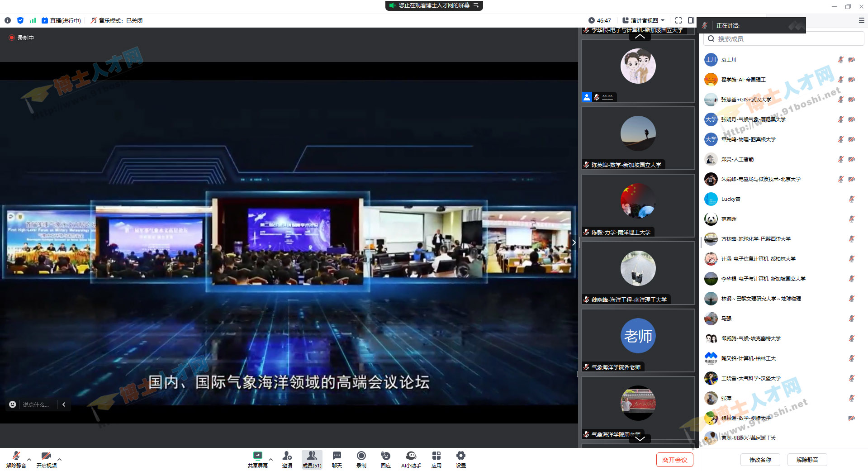The image size is (868, 471).
Task: Click the 开启视频 camera button
Action: 46,459
